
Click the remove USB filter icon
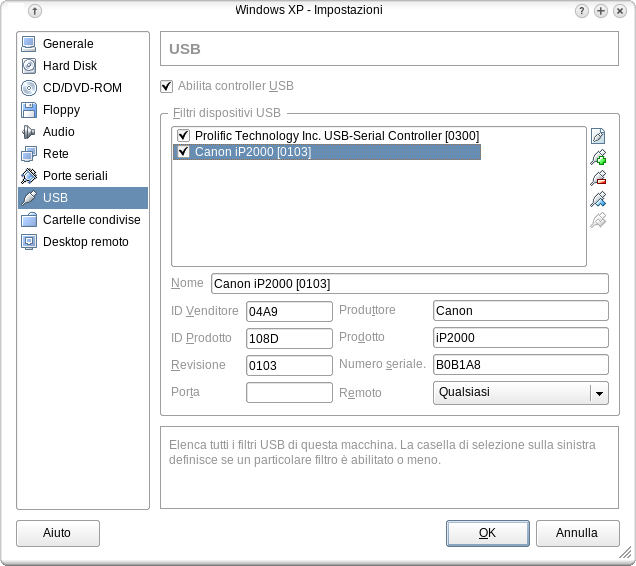(x=599, y=178)
